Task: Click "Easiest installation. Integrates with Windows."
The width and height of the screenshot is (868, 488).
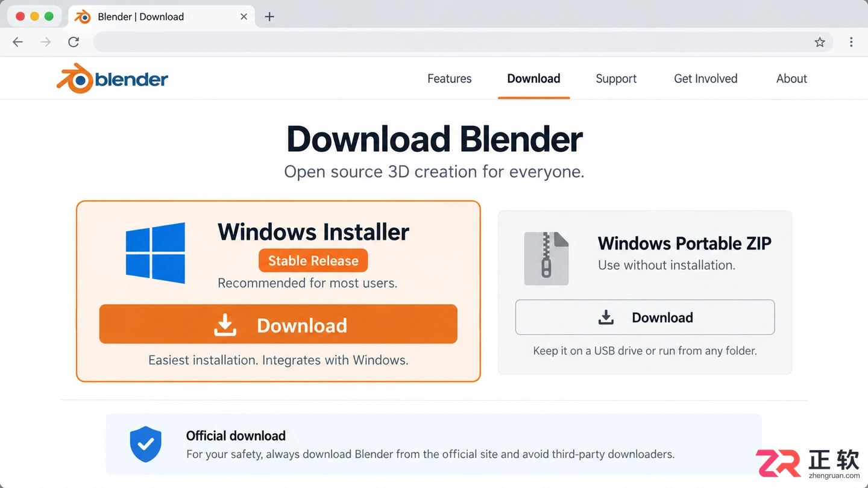Action: (278, 360)
